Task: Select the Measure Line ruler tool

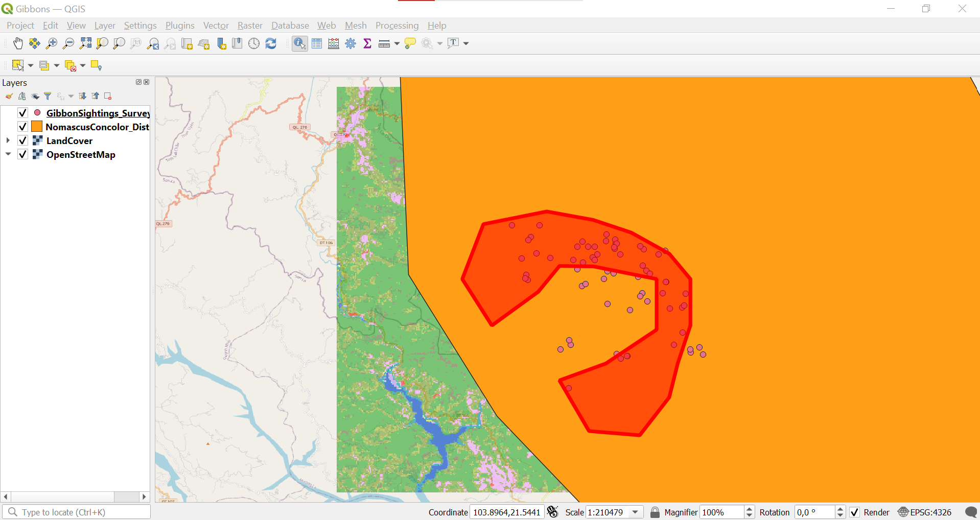Action: pyautogui.click(x=384, y=43)
